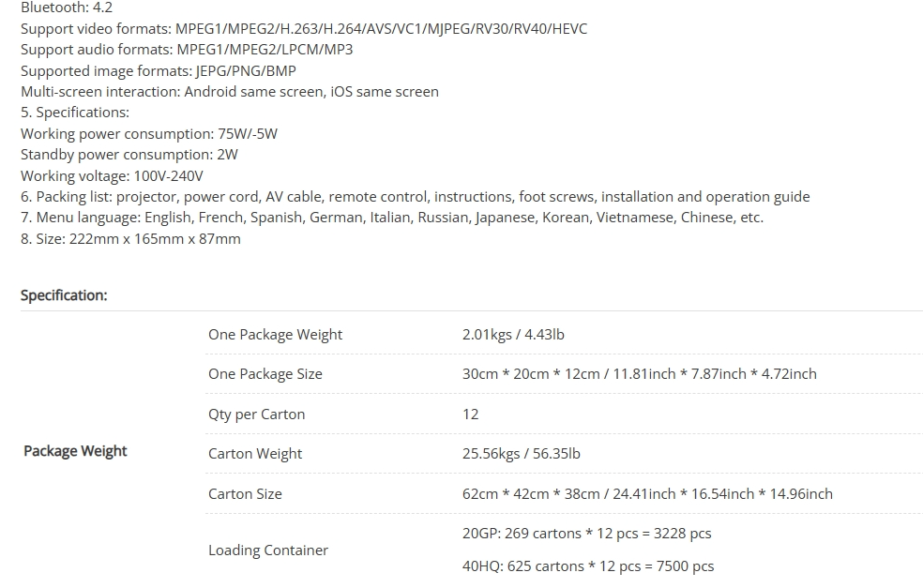The width and height of the screenshot is (923, 588).
Task: Select the 2.01kgs / 4.43lb weight value
Action: [x=513, y=334]
